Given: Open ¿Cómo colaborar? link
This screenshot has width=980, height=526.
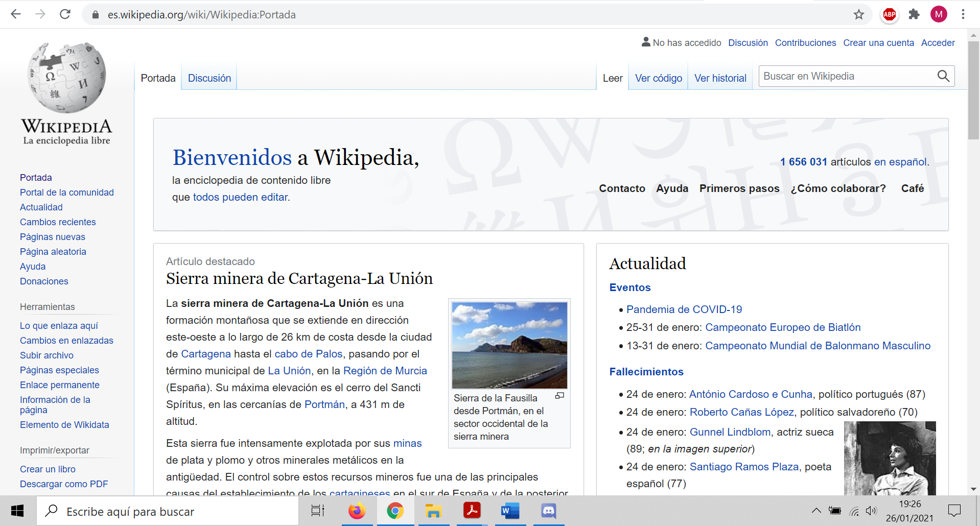Looking at the screenshot, I should coord(838,188).
